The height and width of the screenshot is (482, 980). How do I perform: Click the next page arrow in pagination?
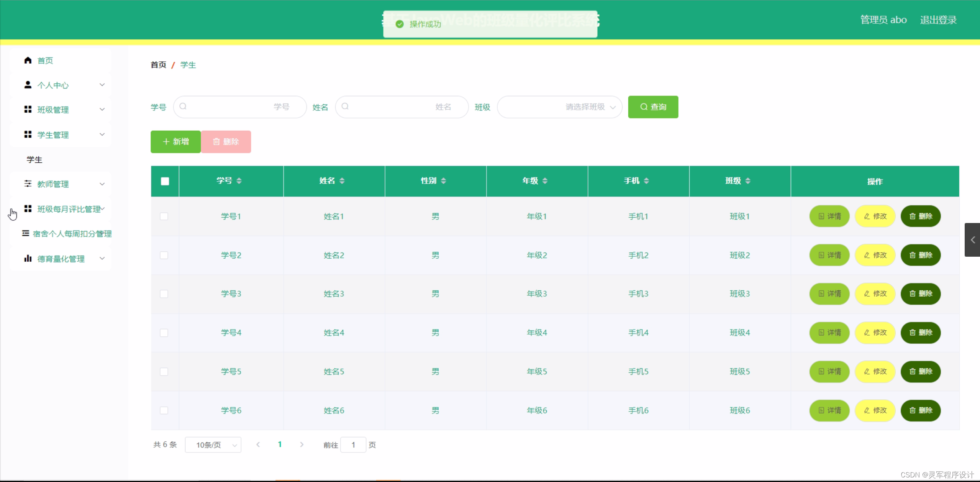click(302, 444)
